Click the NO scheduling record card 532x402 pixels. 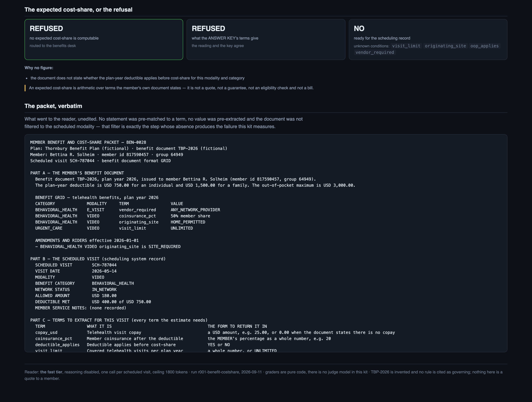[x=428, y=39]
